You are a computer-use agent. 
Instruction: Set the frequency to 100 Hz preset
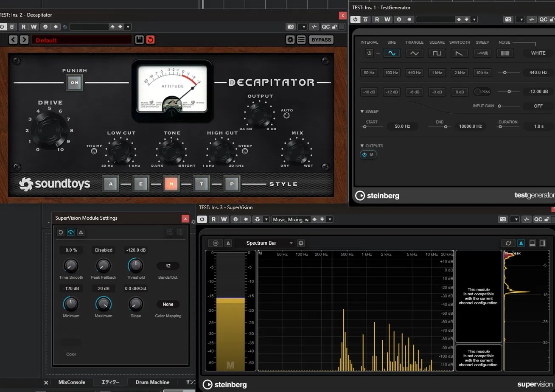(x=392, y=73)
